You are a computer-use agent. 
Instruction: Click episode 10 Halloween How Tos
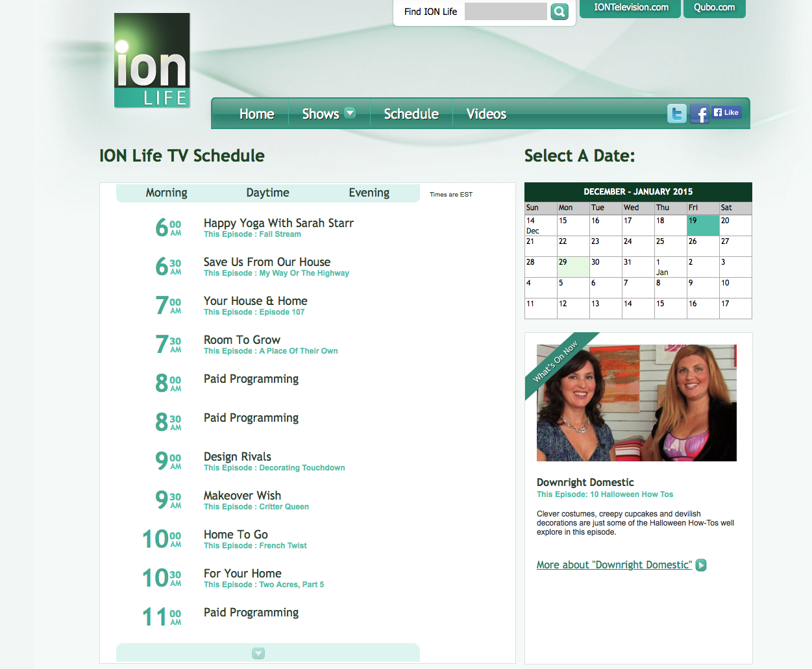pyautogui.click(x=632, y=494)
